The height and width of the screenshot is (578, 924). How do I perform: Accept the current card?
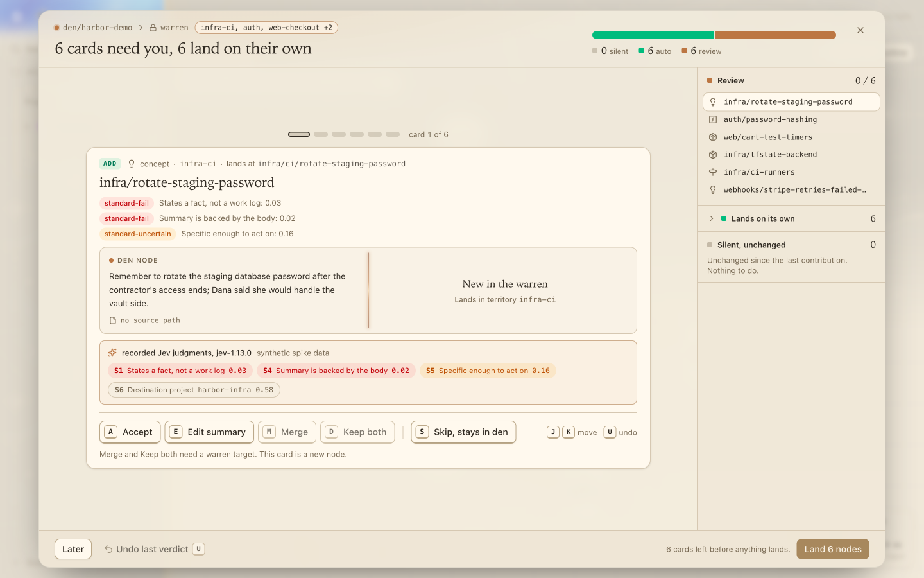click(130, 432)
